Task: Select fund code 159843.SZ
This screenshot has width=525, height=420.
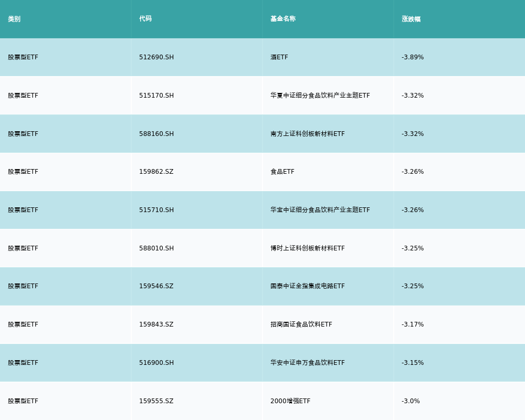Action: [x=156, y=324]
